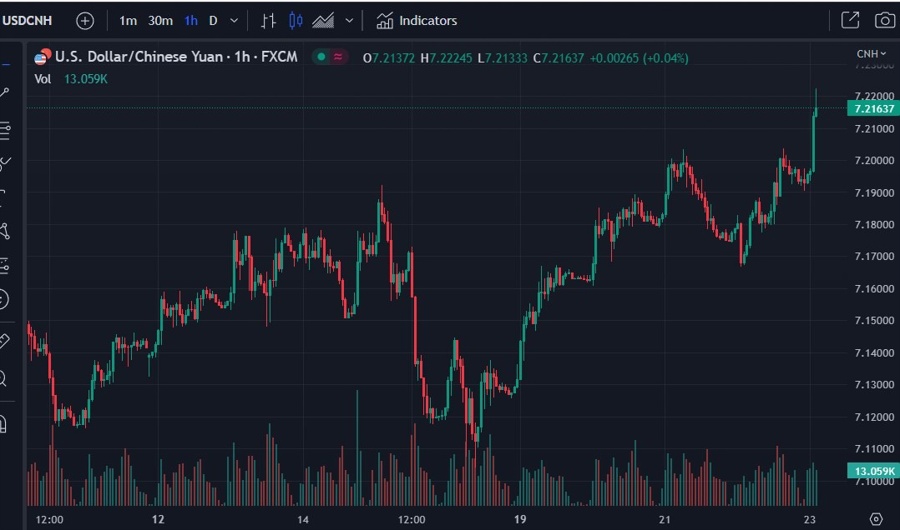Select the Bars chart style icon
The width and height of the screenshot is (900, 530).
click(268, 21)
